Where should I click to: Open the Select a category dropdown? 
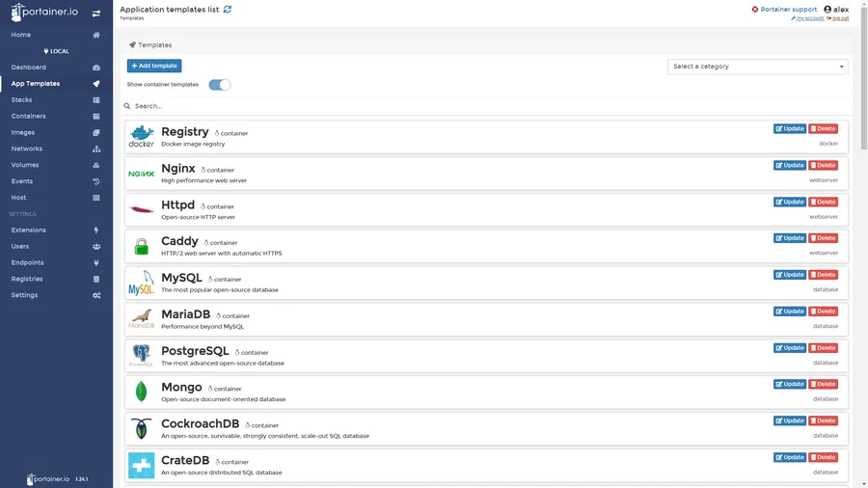pyautogui.click(x=757, y=67)
